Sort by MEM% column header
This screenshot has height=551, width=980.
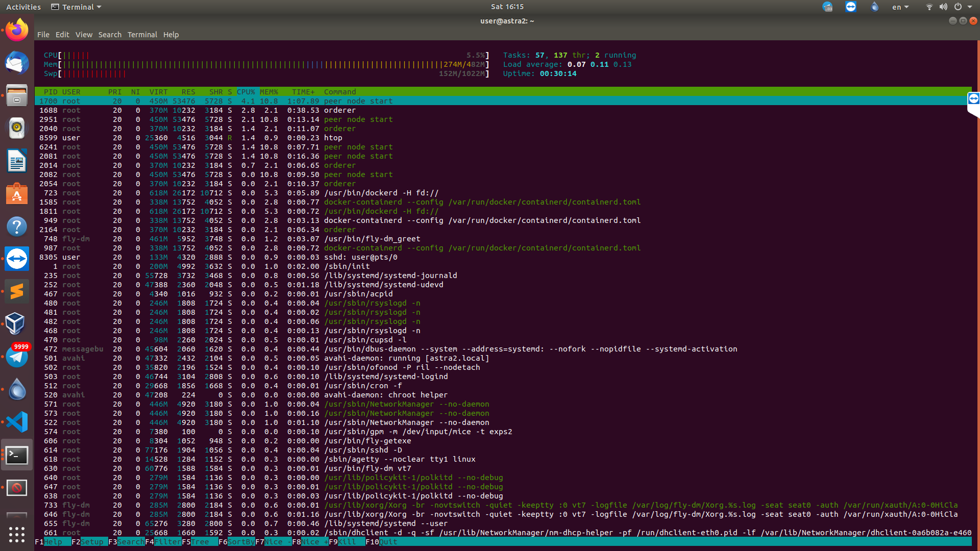[x=268, y=92]
